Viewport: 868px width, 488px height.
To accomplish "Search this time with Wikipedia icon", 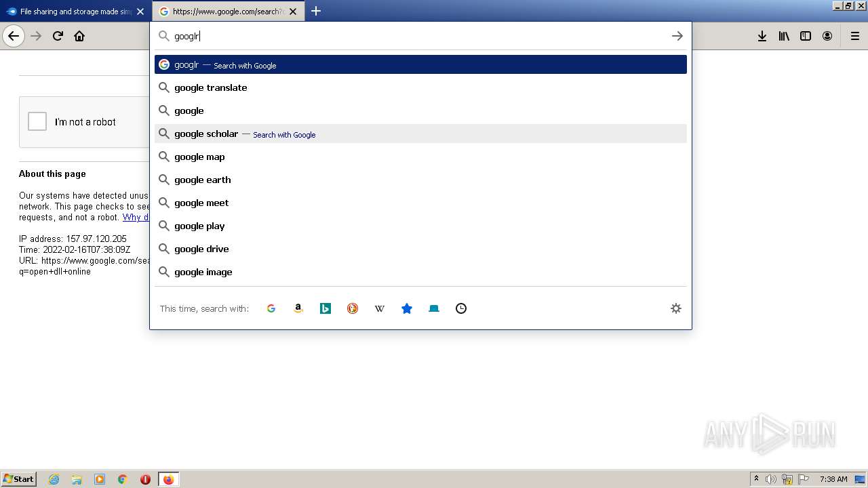I will coord(380,308).
